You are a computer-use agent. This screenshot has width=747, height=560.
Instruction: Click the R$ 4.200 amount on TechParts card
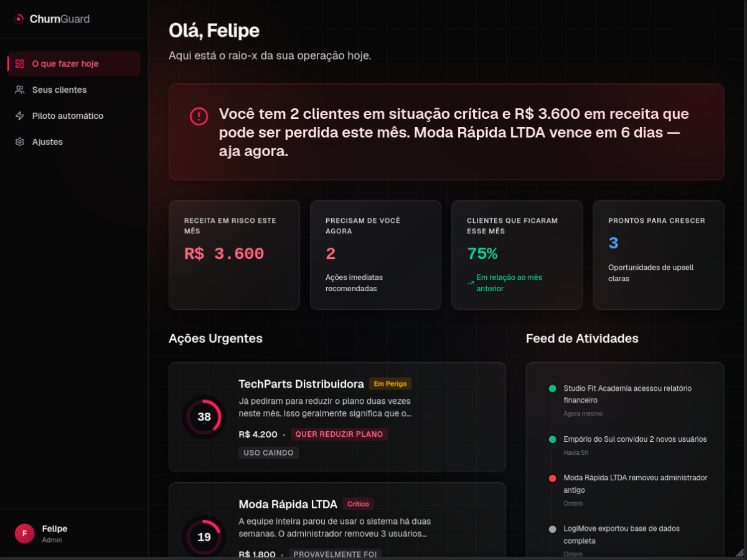(258, 434)
